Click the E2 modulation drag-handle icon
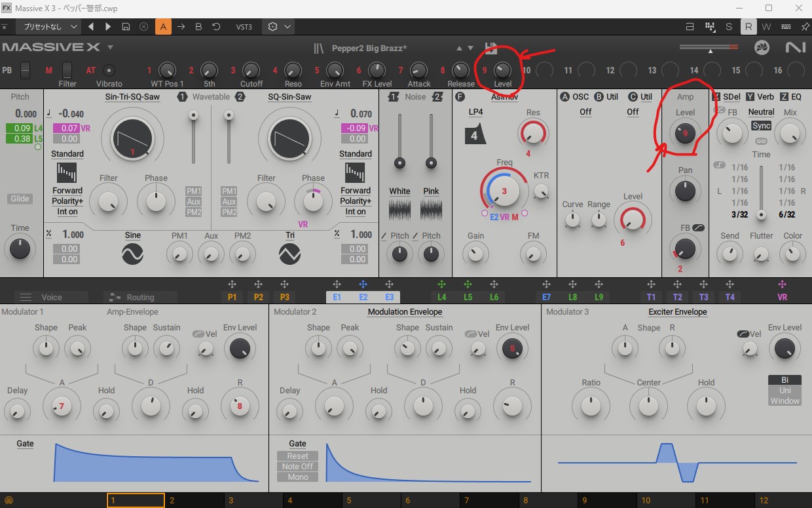Screen dimensions: 812x508 pyautogui.click(x=363, y=284)
